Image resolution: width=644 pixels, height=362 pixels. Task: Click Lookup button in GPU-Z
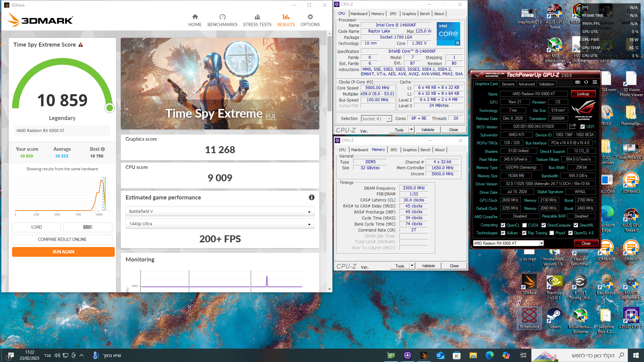coord(583,94)
